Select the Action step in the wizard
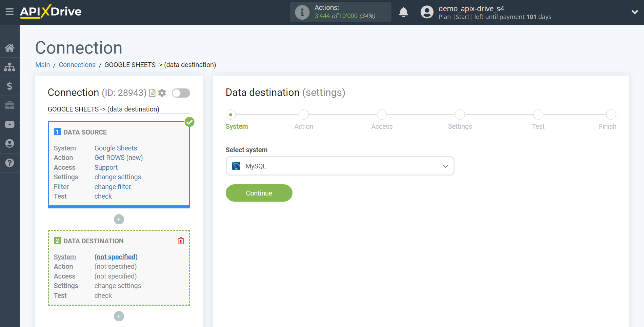 click(x=304, y=115)
